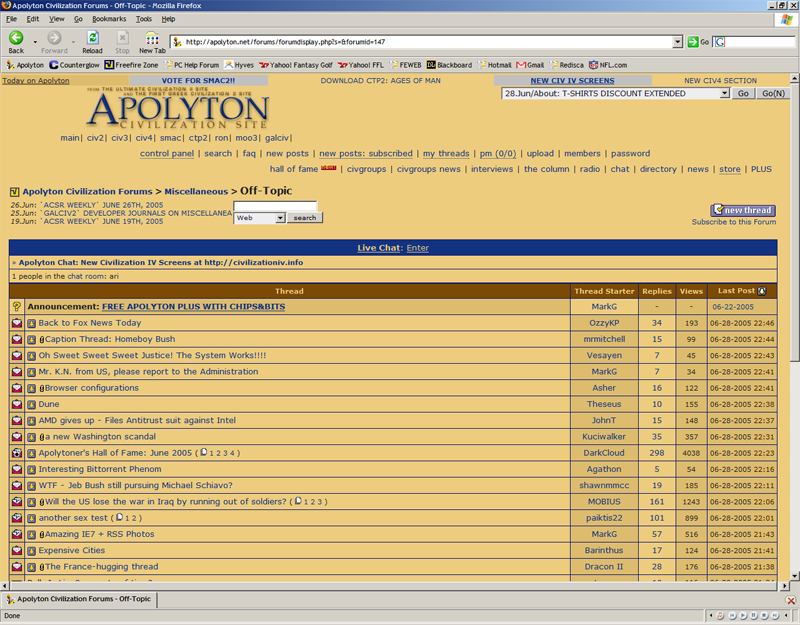This screenshot has width=800, height=625.
Task: Click the question mark icon beside Announcement
Action: (17, 306)
